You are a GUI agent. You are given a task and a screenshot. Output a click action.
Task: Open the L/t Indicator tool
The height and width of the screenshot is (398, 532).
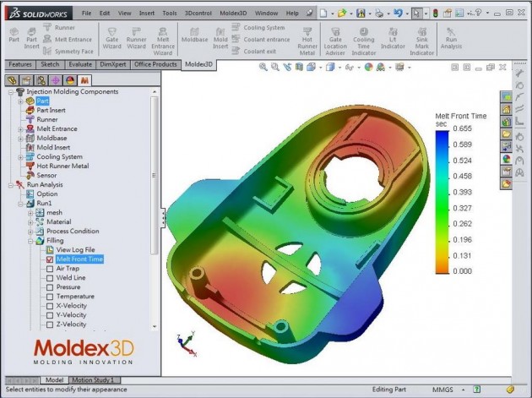pos(393,39)
